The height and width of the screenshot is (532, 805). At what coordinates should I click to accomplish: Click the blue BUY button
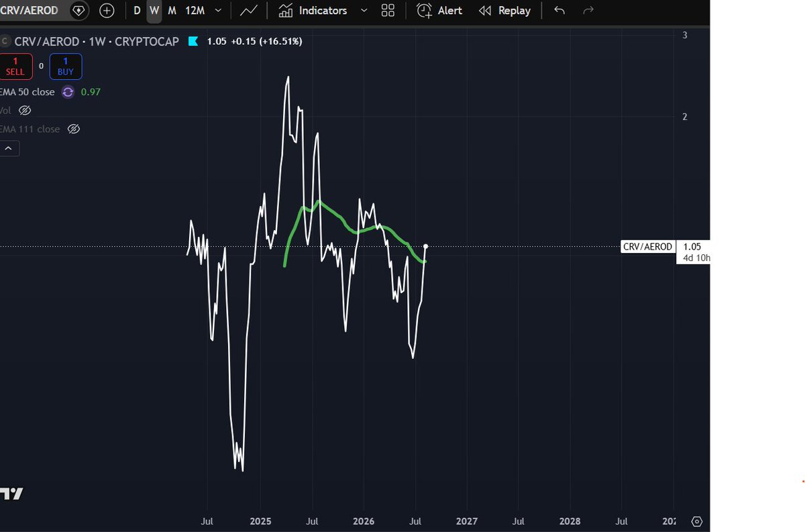(x=66, y=66)
